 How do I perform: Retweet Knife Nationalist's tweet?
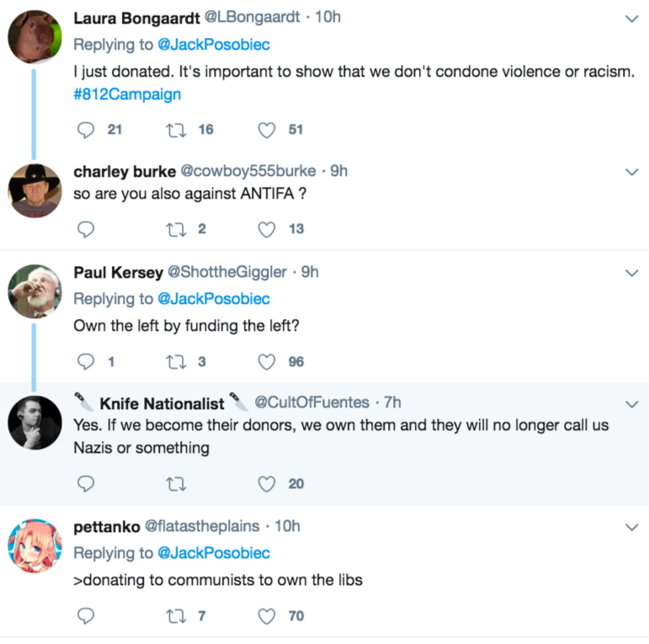pos(177,484)
